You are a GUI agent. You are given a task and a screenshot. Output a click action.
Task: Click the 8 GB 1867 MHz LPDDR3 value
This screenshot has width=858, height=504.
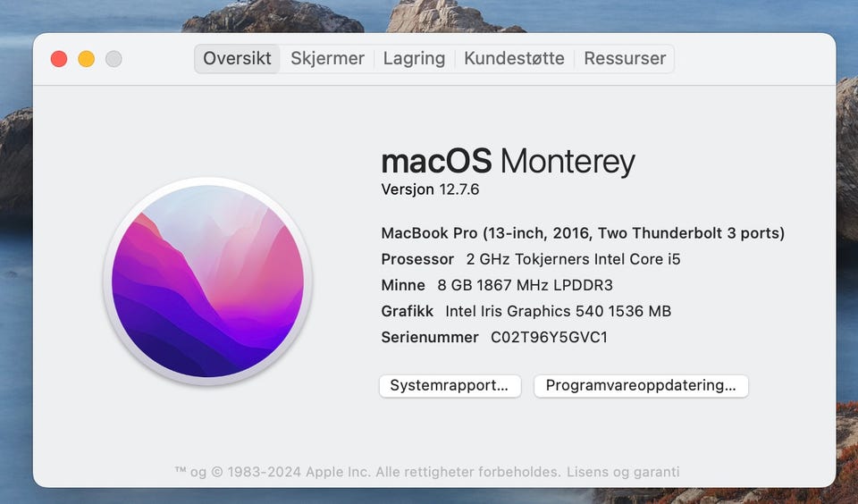point(526,285)
